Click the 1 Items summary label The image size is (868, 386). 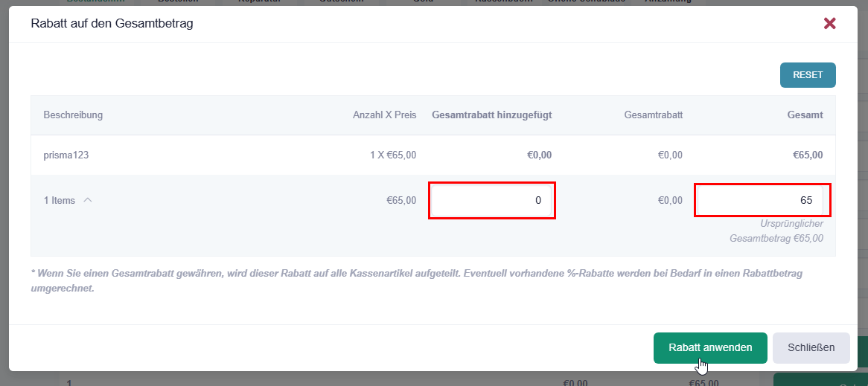click(60, 201)
